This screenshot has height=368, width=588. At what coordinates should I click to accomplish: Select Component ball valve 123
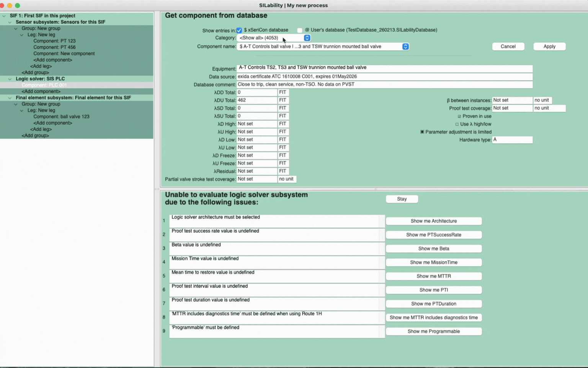pos(61,117)
